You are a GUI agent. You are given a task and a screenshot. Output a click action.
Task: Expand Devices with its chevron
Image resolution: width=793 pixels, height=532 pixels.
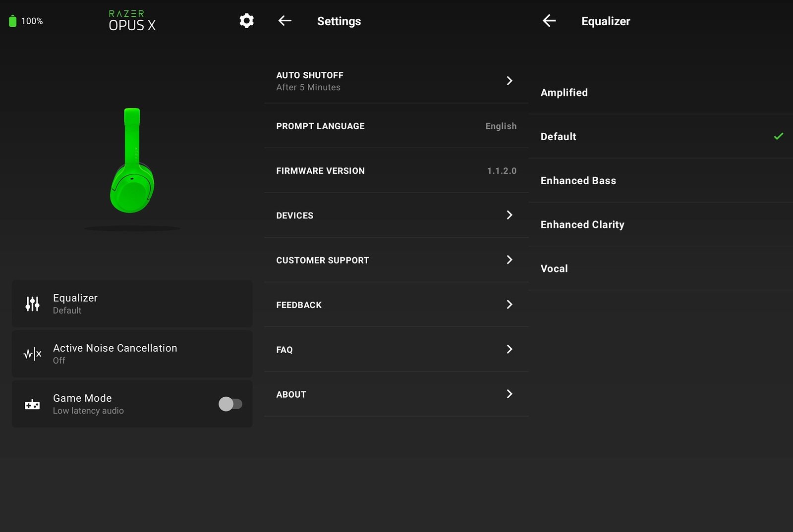tap(510, 215)
